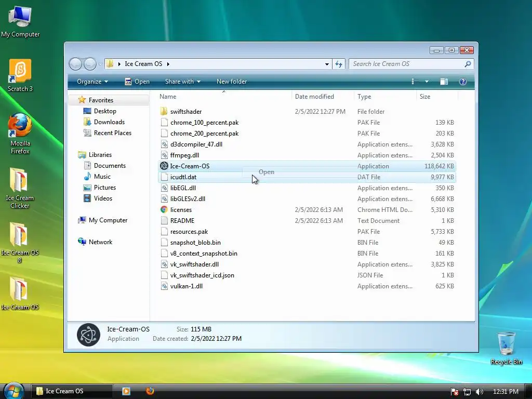This screenshot has width=532, height=399.
Task: Click the refresh button beside address bar
Action: 339,64
